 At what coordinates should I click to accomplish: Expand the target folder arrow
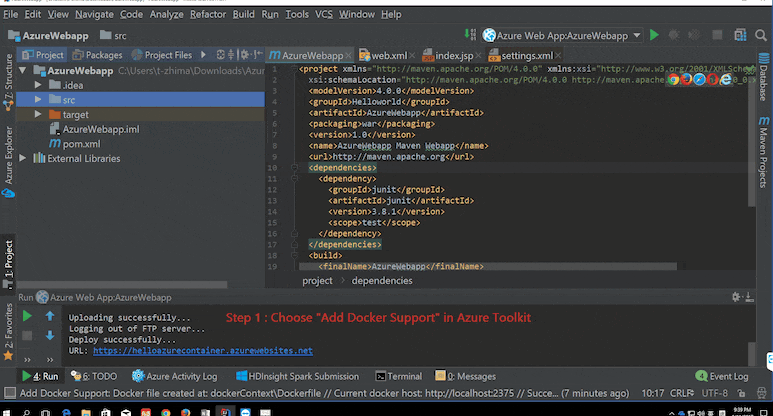pos(38,114)
